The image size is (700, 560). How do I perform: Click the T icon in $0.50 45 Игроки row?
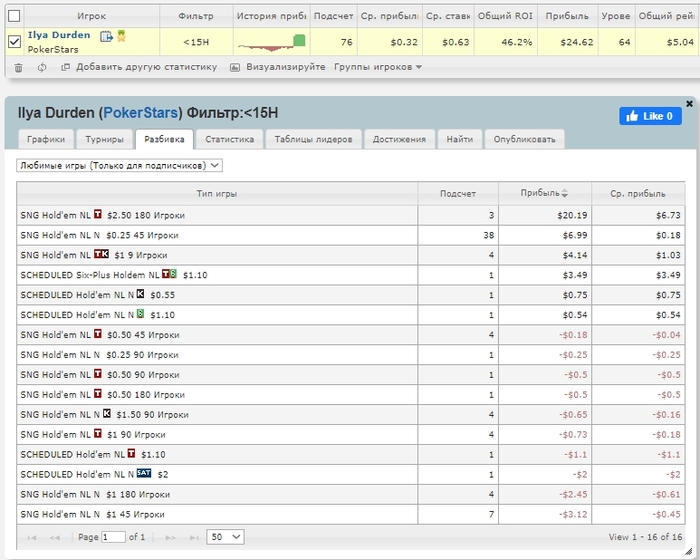(x=98, y=334)
